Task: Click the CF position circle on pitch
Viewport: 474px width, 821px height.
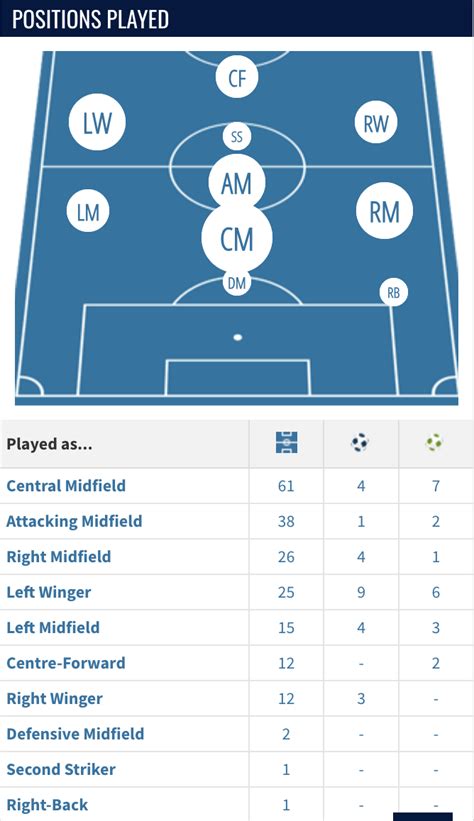Action: (x=237, y=77)
